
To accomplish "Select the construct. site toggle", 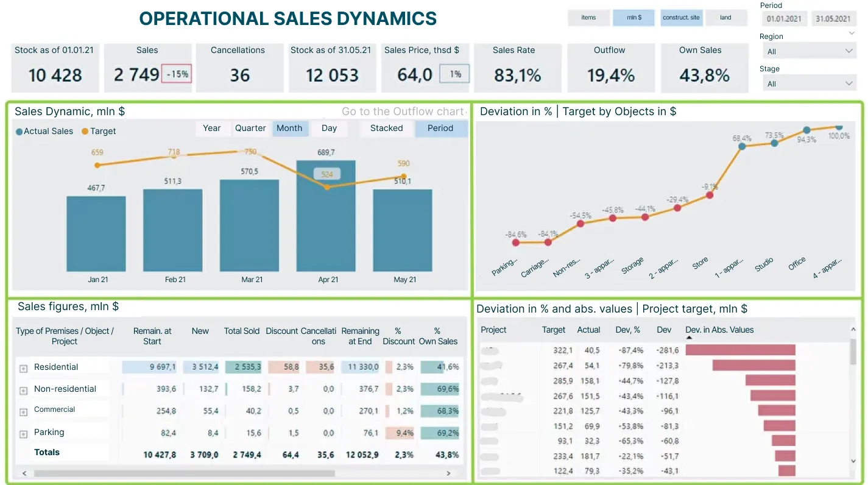I will click(681, 18).
